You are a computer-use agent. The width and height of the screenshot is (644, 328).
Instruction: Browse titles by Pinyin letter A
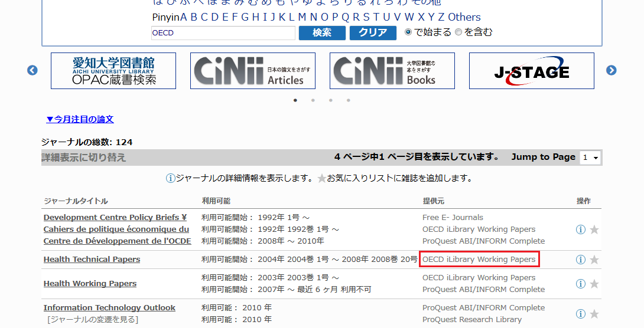click(x=184, y=17)
